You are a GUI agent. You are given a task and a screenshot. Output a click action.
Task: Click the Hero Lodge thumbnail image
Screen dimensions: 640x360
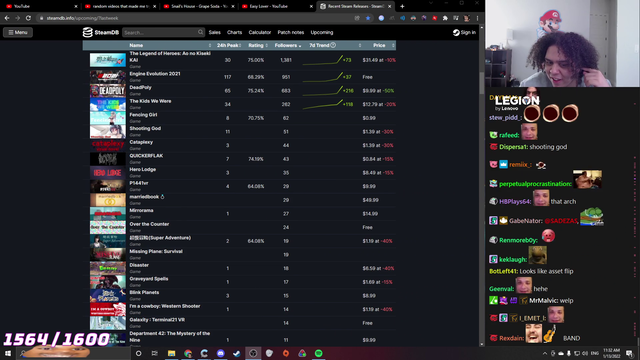108,173
